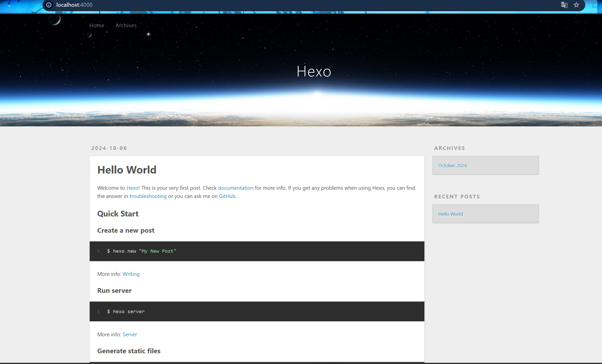Open the Server more info link

[130, 334]
